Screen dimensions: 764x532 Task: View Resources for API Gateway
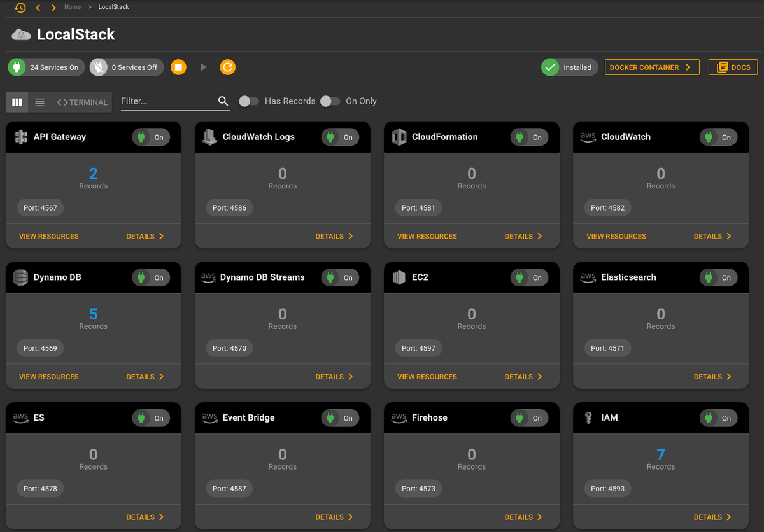(49, 236)
